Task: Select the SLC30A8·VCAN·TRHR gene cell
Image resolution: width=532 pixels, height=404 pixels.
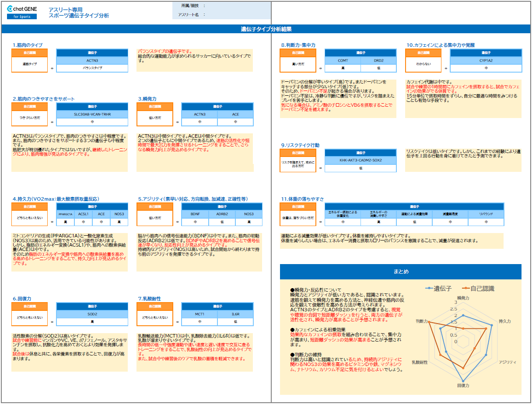Action: point(92,115)
